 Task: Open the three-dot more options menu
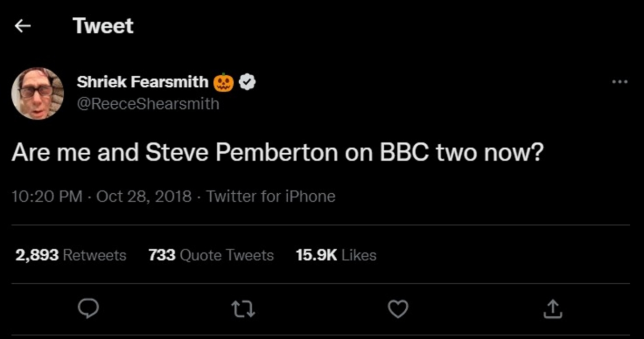click(619, 82)
